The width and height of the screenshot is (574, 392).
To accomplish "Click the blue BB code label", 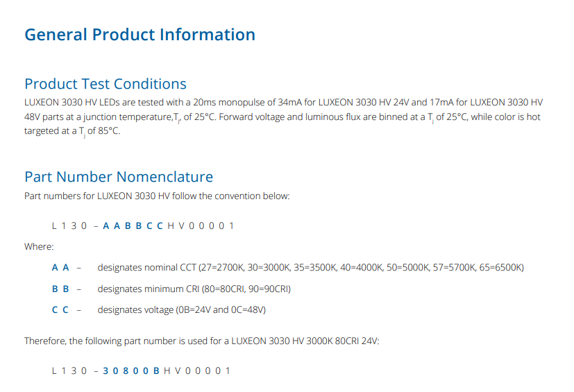I will [60, 289].
